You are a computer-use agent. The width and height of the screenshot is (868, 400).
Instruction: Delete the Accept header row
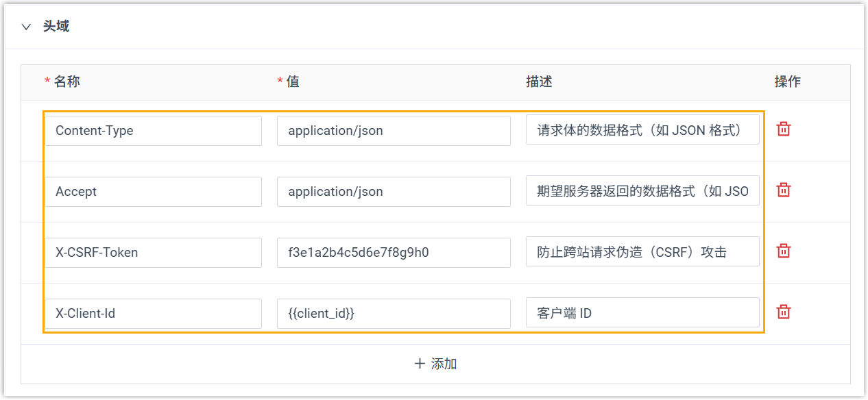[x=783, y=190]
